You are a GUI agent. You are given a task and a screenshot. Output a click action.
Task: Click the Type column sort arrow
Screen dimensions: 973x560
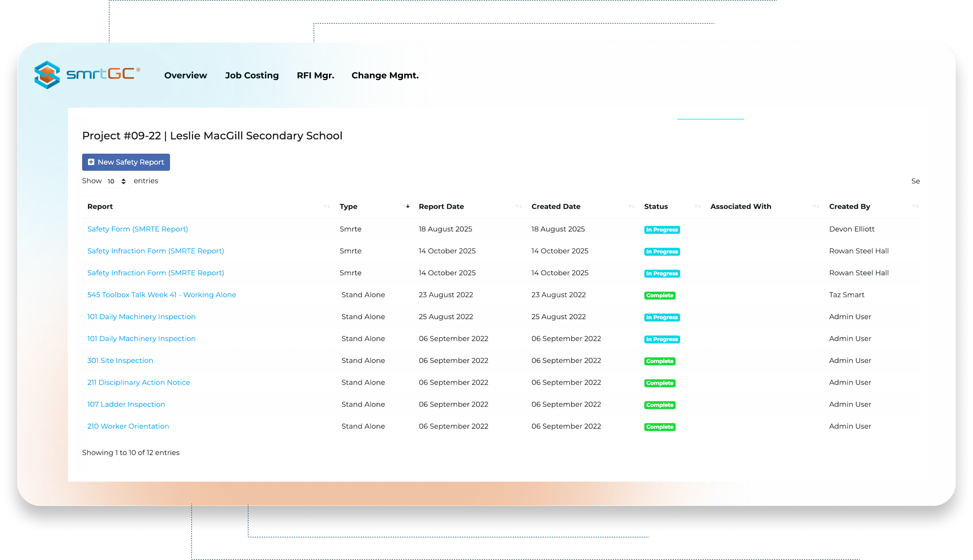pos(406,207)
